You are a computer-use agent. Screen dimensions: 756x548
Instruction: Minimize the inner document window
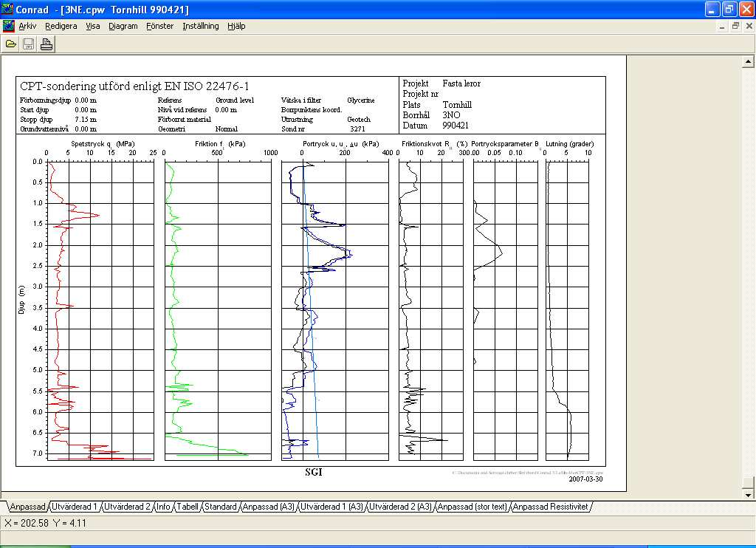pos(722,26)
